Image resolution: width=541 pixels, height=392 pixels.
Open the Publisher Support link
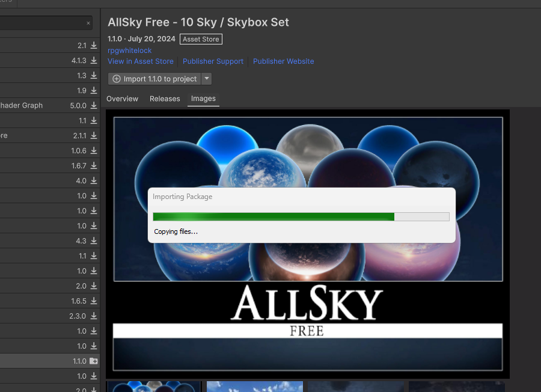coord(213,61)
